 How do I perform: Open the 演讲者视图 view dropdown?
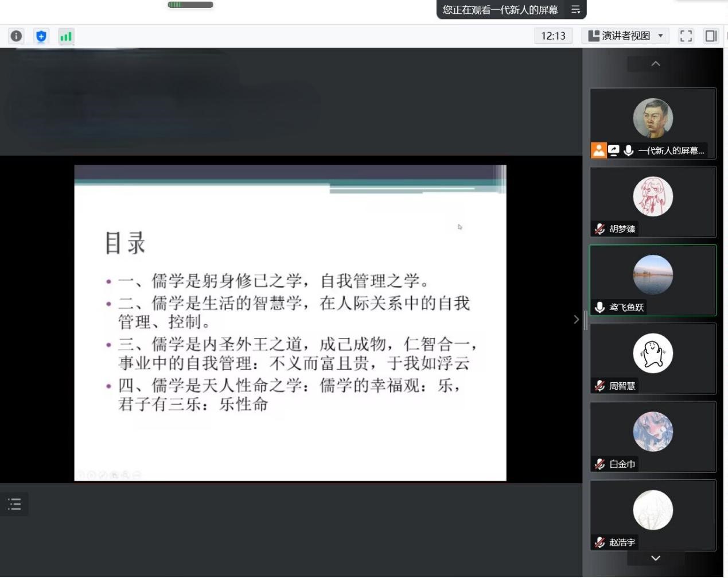click(x=625, y=36)
